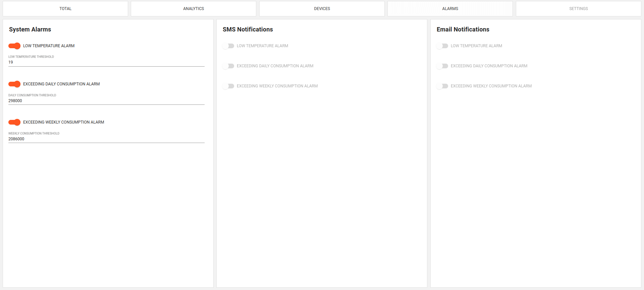This screenshot has width=644, height=290.
Task: Focus the Daily Consumption Threshold field
Action: point(106,101)
